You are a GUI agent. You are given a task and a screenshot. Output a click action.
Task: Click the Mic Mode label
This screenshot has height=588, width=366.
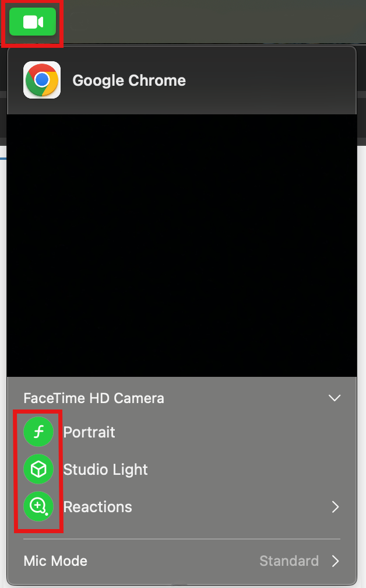(x=55, y=561)
